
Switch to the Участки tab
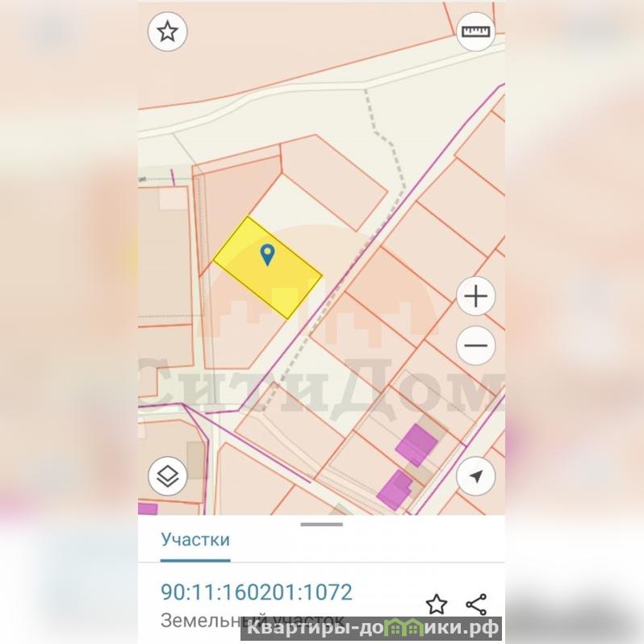(x=195, y=540)
